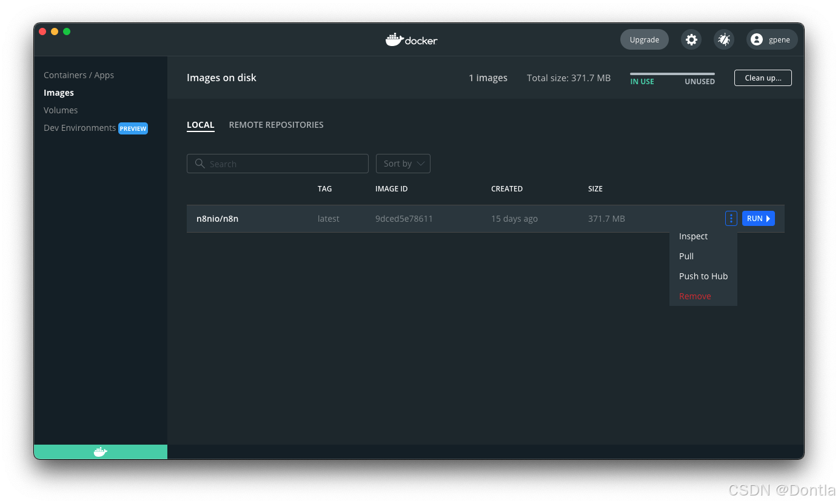Open the three-dot menu on n8nio/n8n row

pyautogui.click(x=731, y=218)
